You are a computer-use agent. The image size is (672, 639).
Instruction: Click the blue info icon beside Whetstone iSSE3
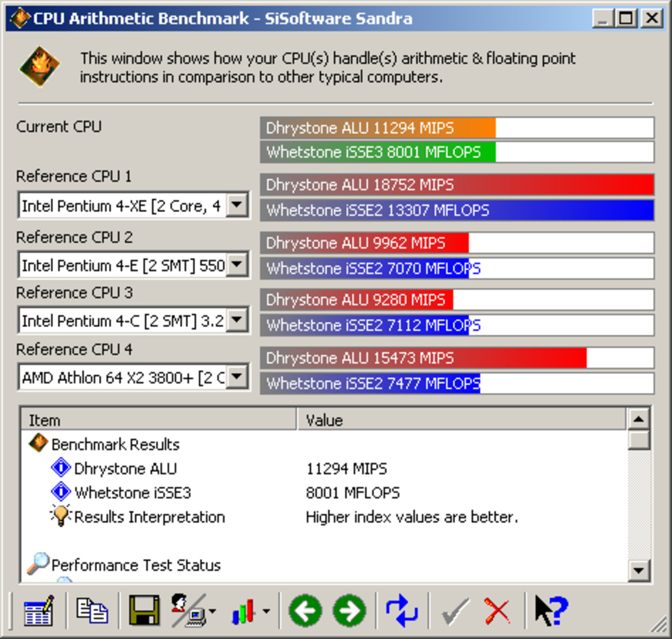click(x=61, y=491)
